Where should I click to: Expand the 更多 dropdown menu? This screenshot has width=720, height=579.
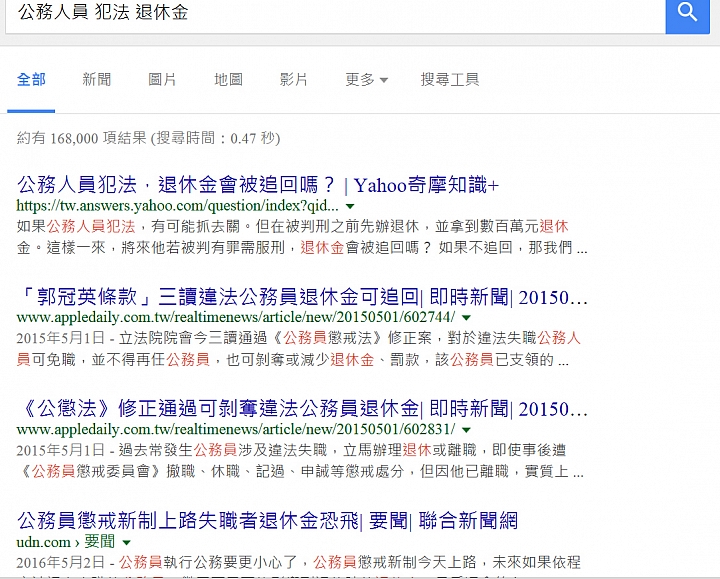366,79
